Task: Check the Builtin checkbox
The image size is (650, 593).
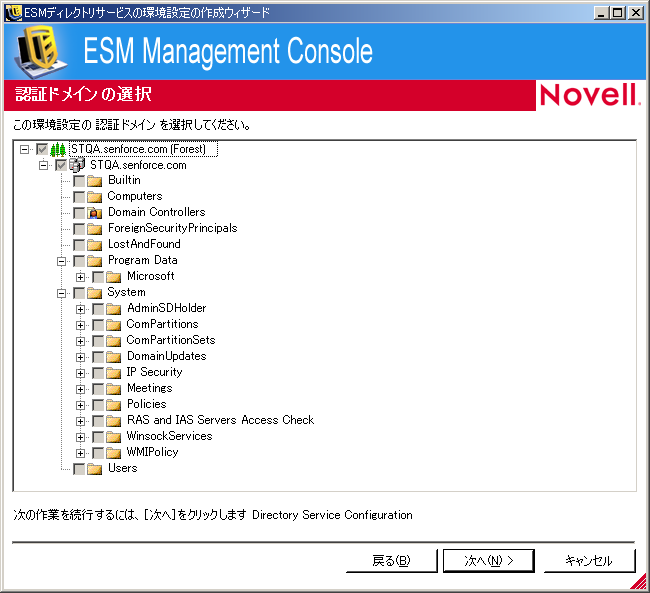Action: pos(79,181)
